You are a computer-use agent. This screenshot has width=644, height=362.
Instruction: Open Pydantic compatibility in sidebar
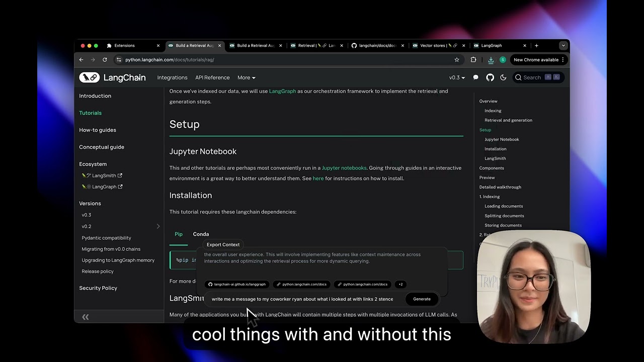106,238
